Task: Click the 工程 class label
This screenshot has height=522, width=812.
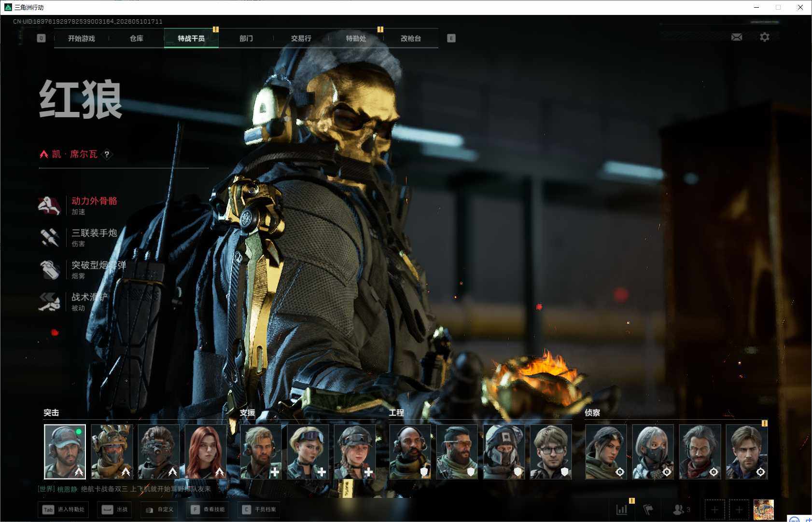Action: pos(396,413)
